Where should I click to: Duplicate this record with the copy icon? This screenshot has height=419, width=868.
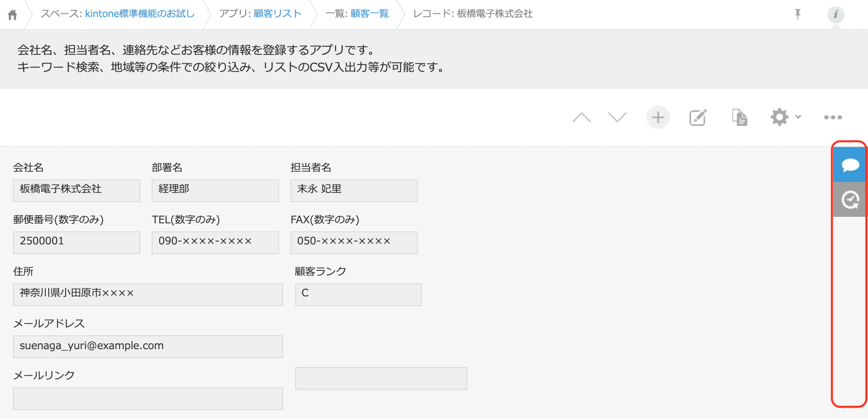[x=739, y=117]
